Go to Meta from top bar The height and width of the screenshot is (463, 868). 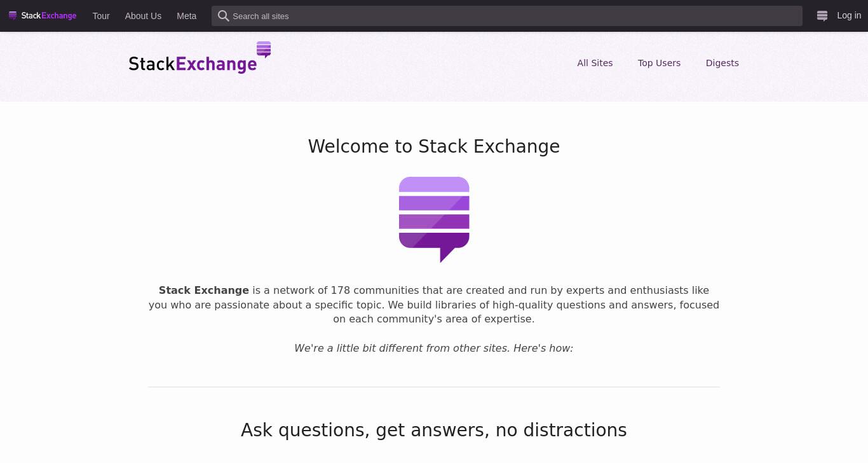coord(186,16)
